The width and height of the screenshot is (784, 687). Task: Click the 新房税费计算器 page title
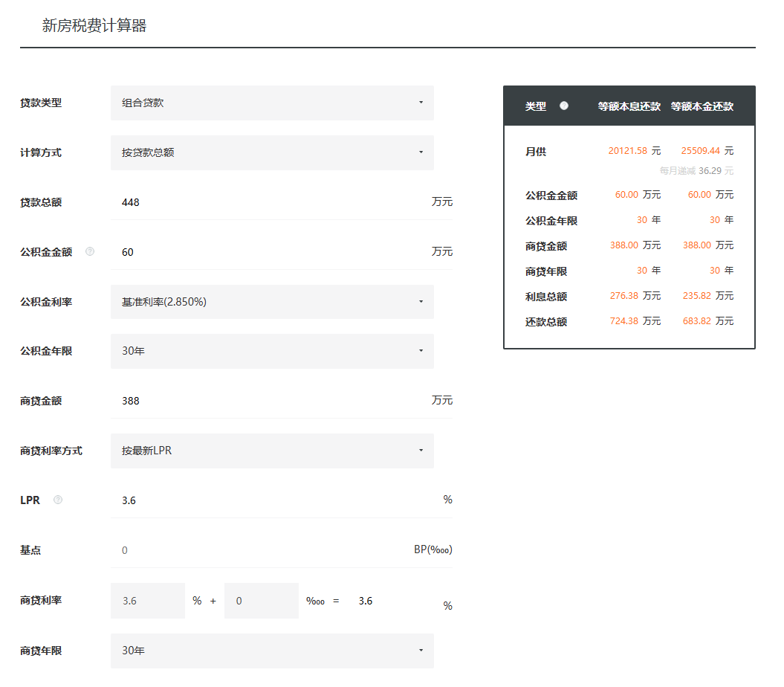click(94, 26)
